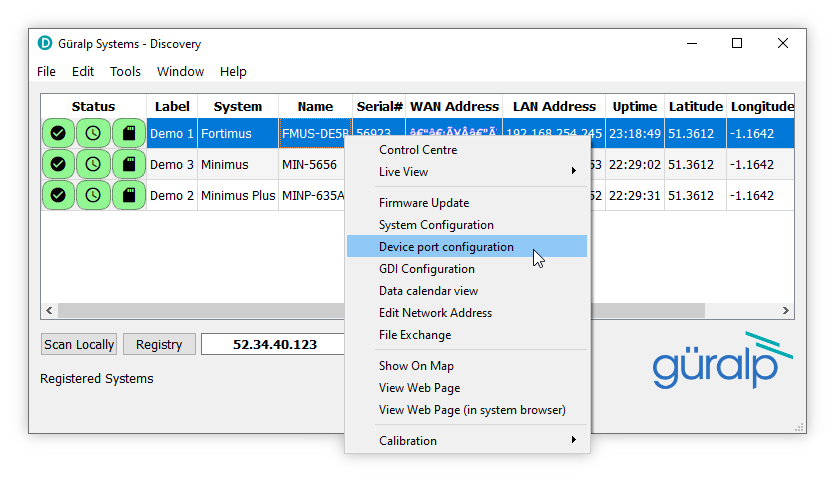Select Firmware Update in context menu

click(467, 203)
